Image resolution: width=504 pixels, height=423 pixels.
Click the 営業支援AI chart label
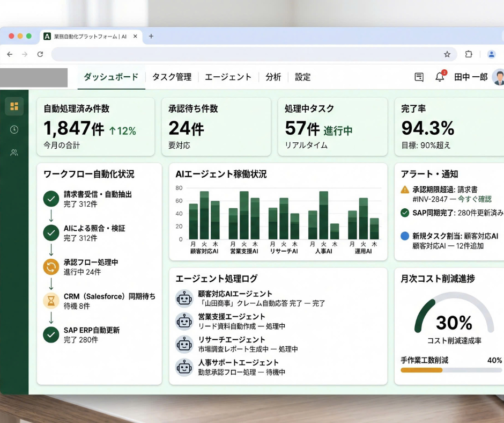point(244,251)
